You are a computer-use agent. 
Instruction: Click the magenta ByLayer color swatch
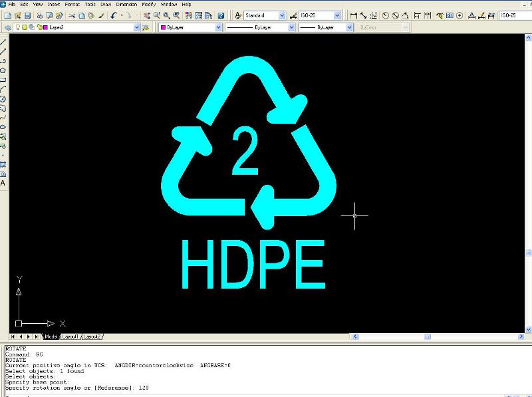(163, 27)
